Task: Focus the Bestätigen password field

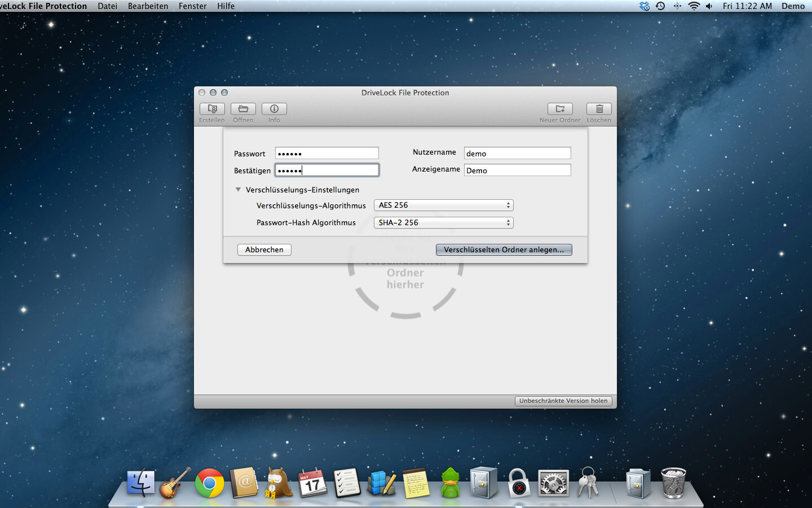Action: 327,170
